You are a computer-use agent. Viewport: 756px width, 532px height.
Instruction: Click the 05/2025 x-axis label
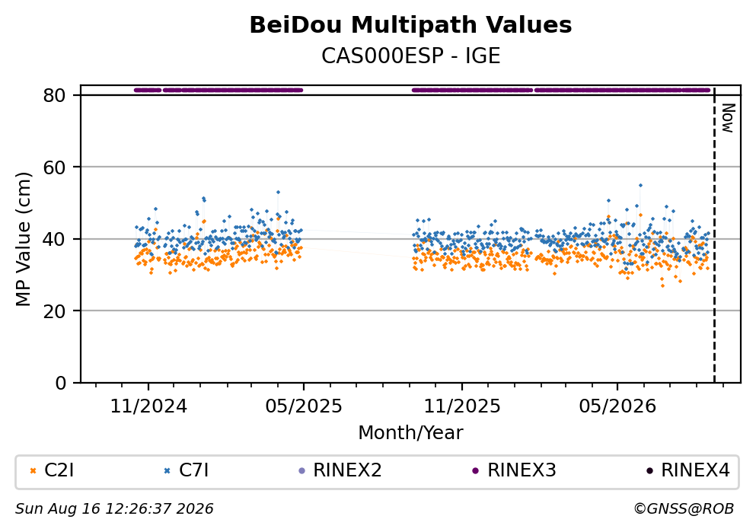point(303,406)
